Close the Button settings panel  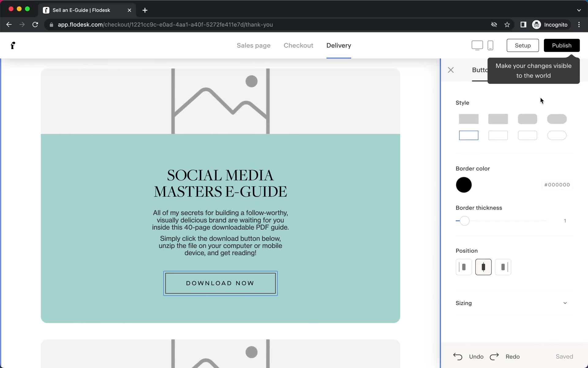click(x=450, y=70)
